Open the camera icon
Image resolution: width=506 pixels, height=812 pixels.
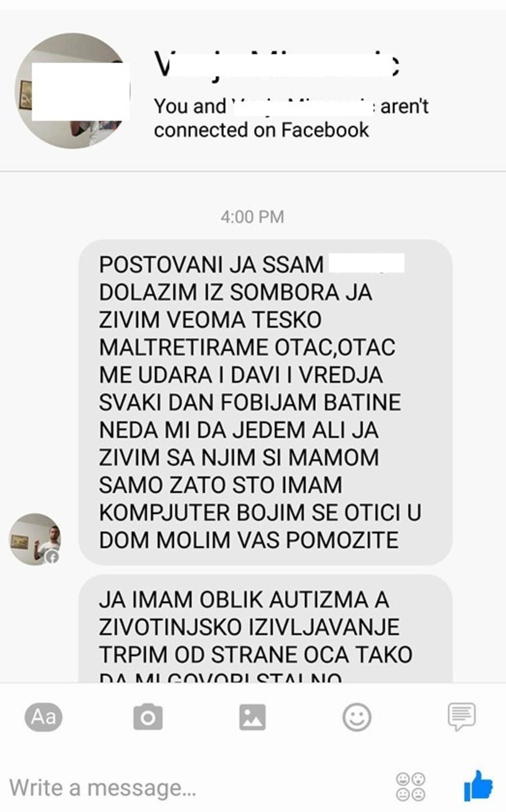(148, 717)
